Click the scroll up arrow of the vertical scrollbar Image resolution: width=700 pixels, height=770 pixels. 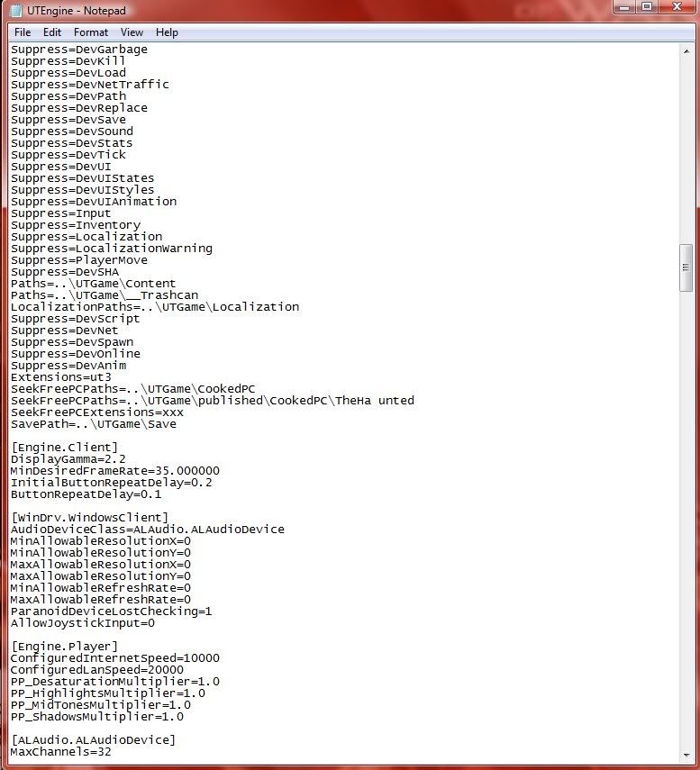click(x=686, y=51)
